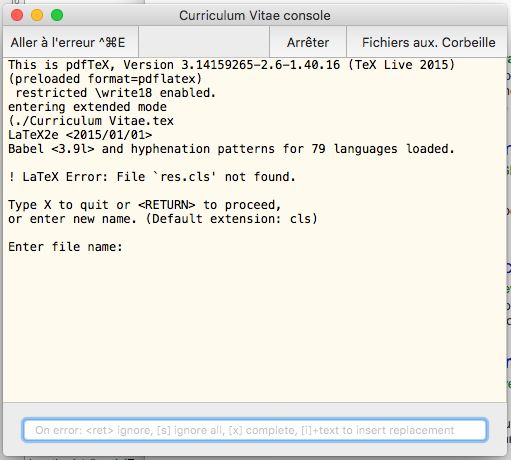Image resolution: width=511 pixels, height=460 pixels.
Task: Click the 'Enter file name:' prompt line
Action: tap(66, 247)
